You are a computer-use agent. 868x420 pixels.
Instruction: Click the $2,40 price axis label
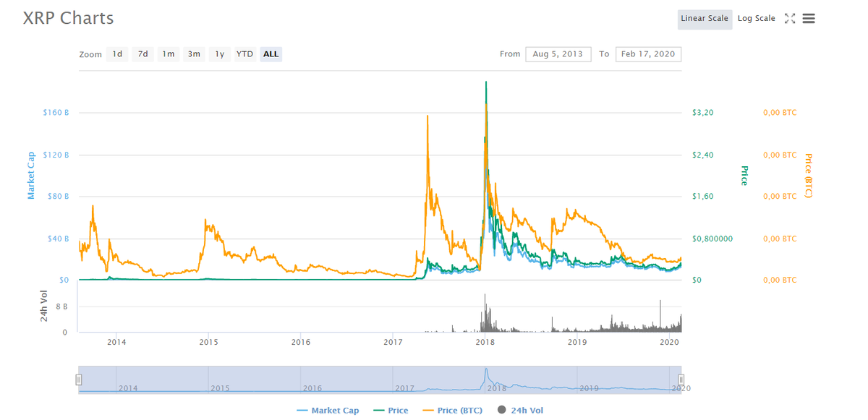[703, 155]
